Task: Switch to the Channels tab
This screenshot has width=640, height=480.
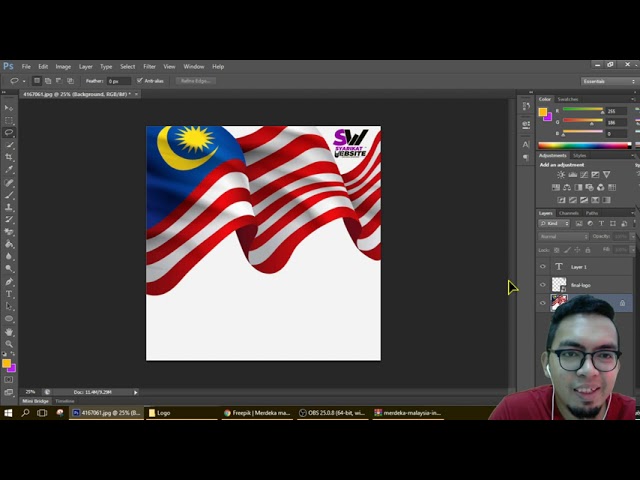Action: click(569, 213)
